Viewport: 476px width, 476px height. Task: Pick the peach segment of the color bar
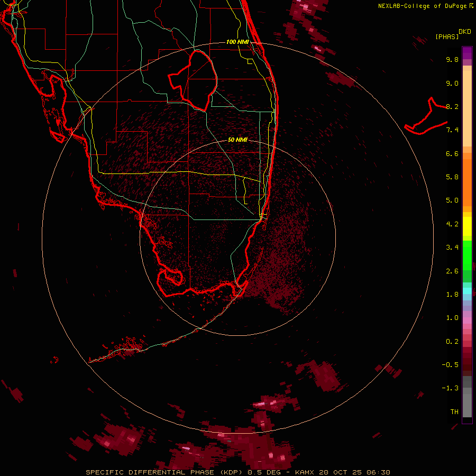tap(467, 108)
